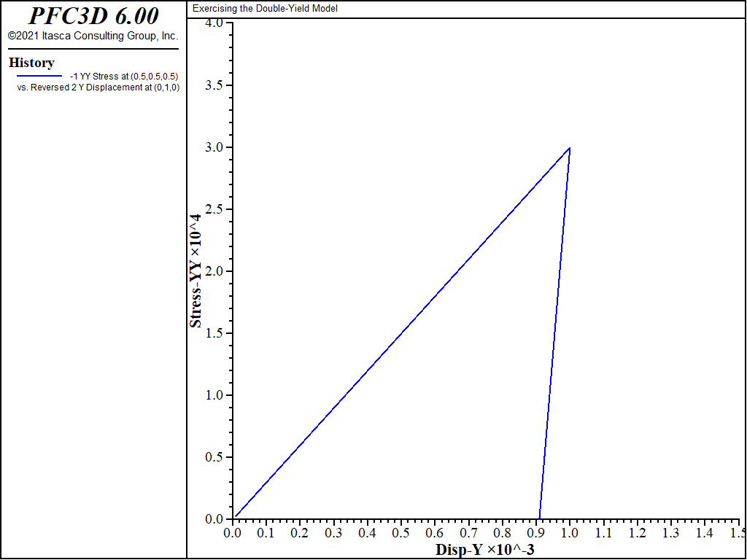Click the 0.5 tick label on the displacement axis
This screenshot has height=560, width=747.
[x=400, y=534]
